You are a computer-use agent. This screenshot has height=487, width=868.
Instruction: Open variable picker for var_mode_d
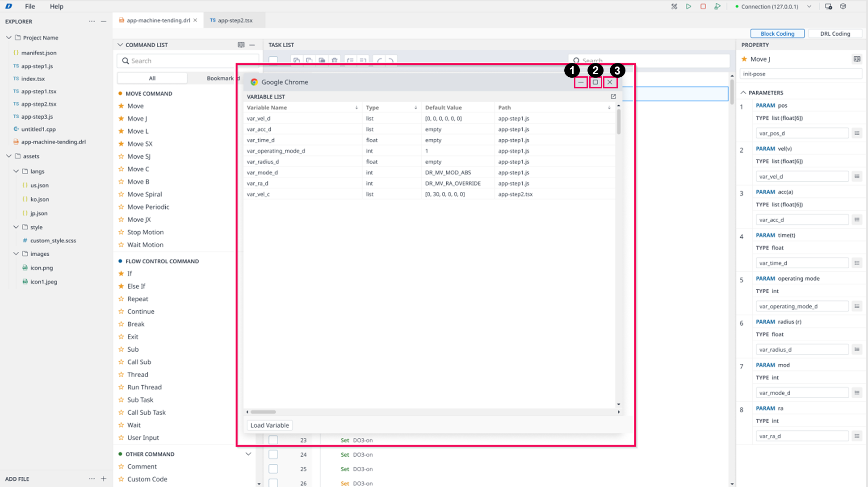(x=857, y=393)
